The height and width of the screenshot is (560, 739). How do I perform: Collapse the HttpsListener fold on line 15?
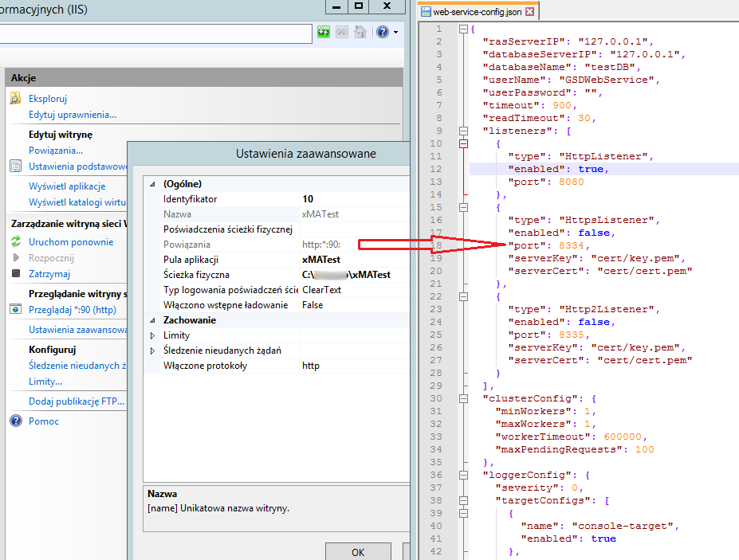[x=463, y=207]
